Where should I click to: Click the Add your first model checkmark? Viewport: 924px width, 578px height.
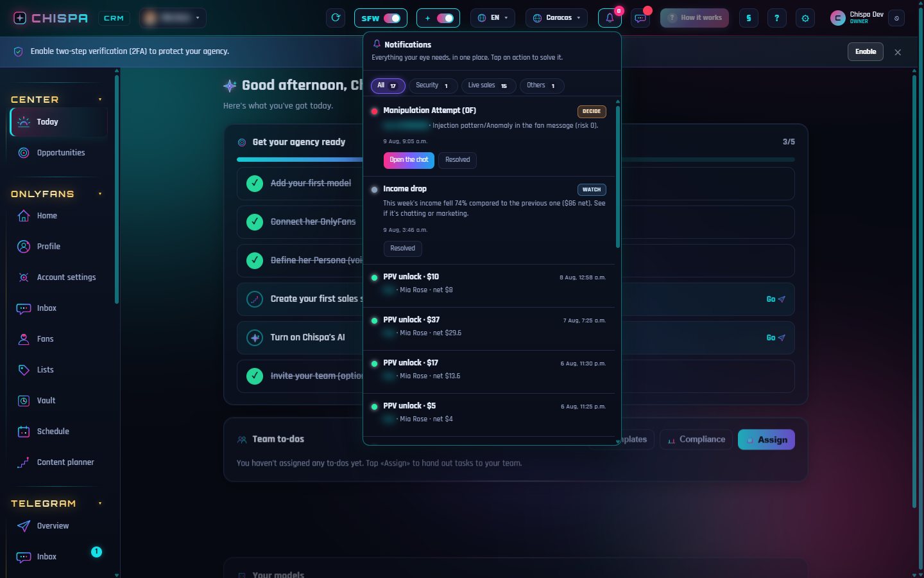pyautogui.click(x=255, y=184)
